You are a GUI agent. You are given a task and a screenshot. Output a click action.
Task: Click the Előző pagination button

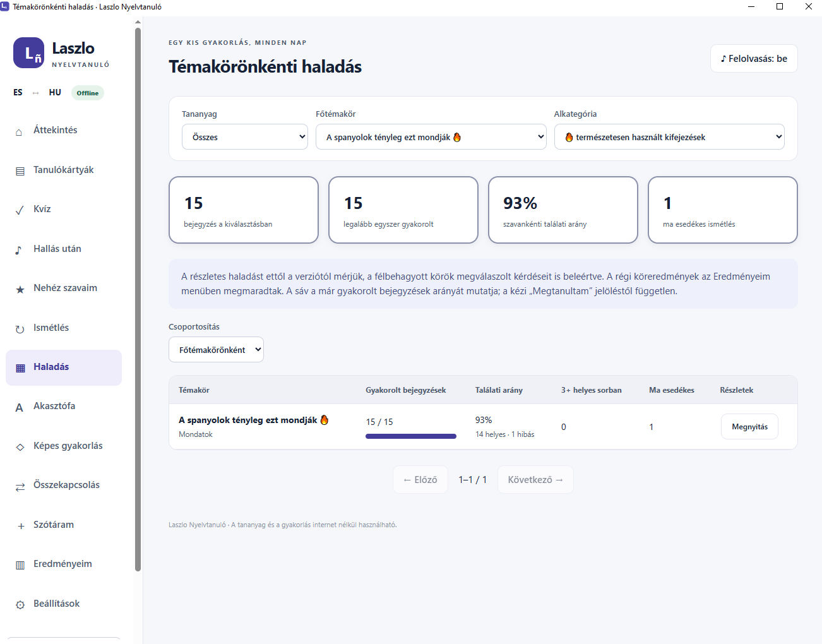[x=420, y=480]
